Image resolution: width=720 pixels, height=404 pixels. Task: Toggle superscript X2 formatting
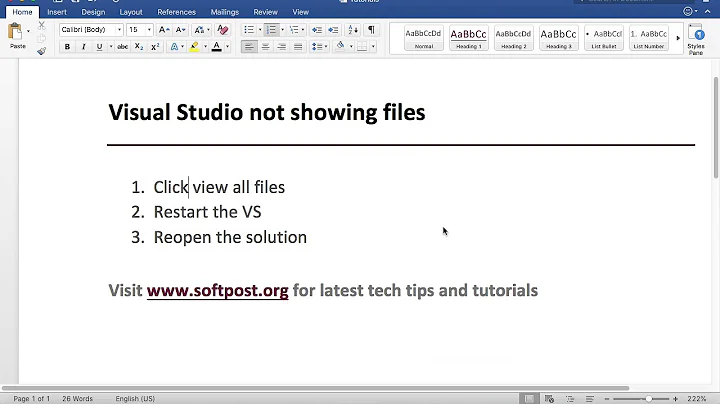coord(155,46)
